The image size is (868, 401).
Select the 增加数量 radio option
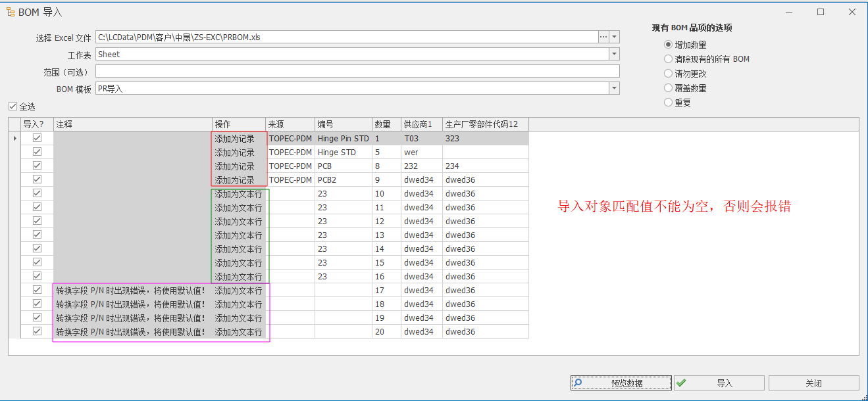669,45
